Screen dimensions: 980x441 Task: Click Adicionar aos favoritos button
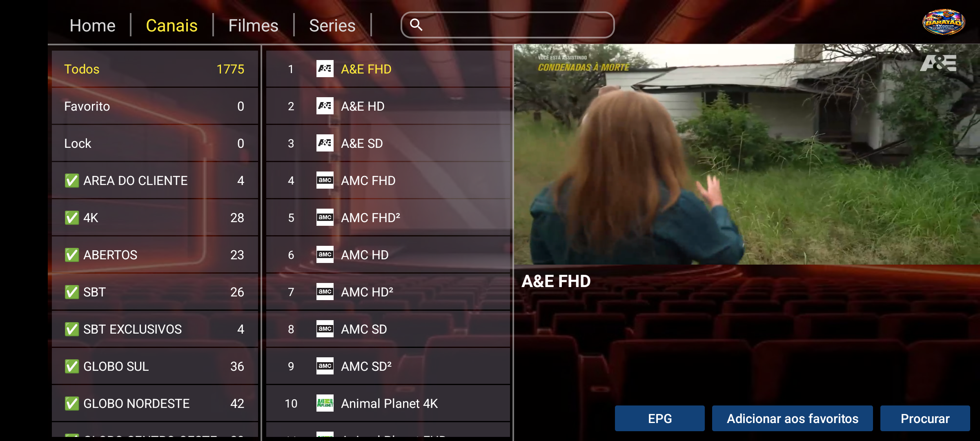(x=792, y=419)
